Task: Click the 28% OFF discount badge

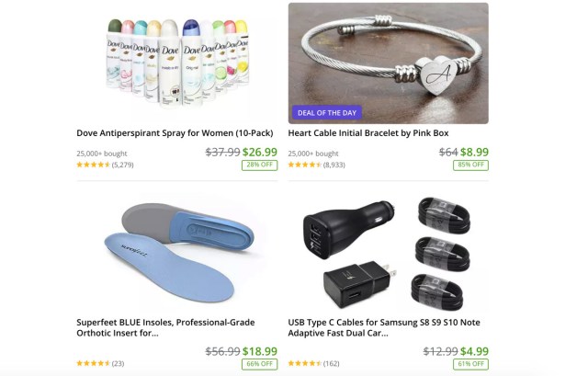Action: click(259, 165)
